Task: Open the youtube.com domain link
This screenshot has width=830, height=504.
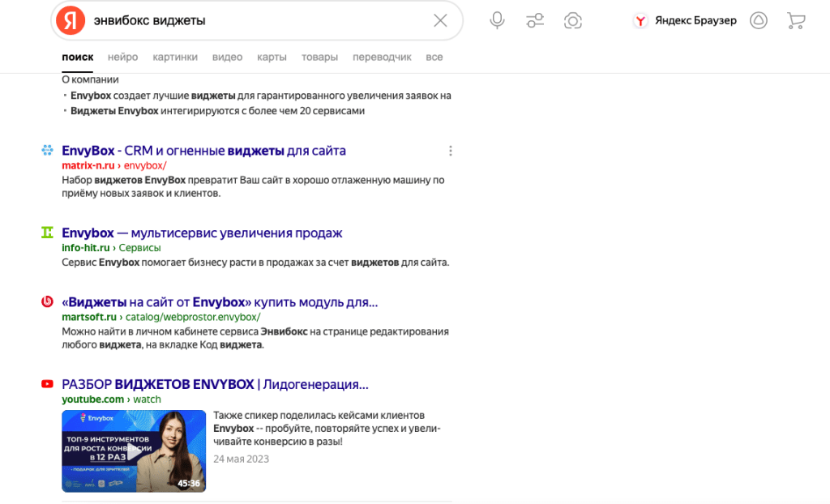Action: 92,399
